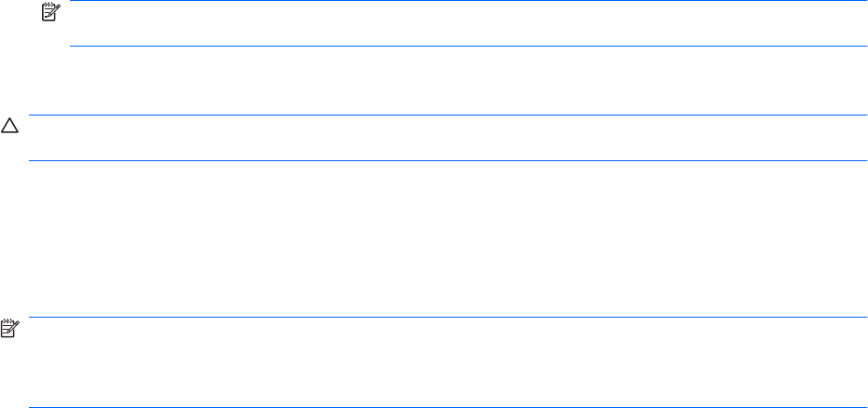Click the blue rule below the top note
Screen dimensions: 868x408
pyautogui.click(x=466, y=46)
